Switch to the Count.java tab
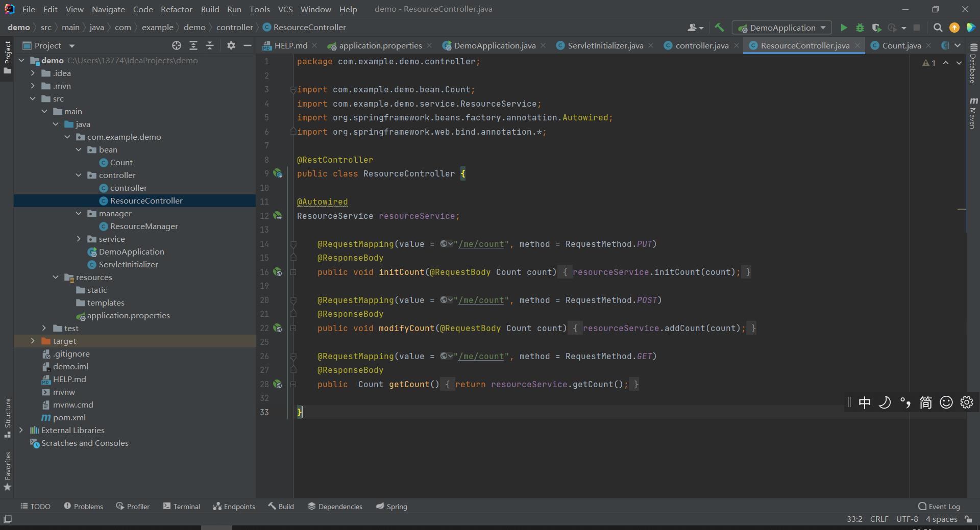 point(901,45)
